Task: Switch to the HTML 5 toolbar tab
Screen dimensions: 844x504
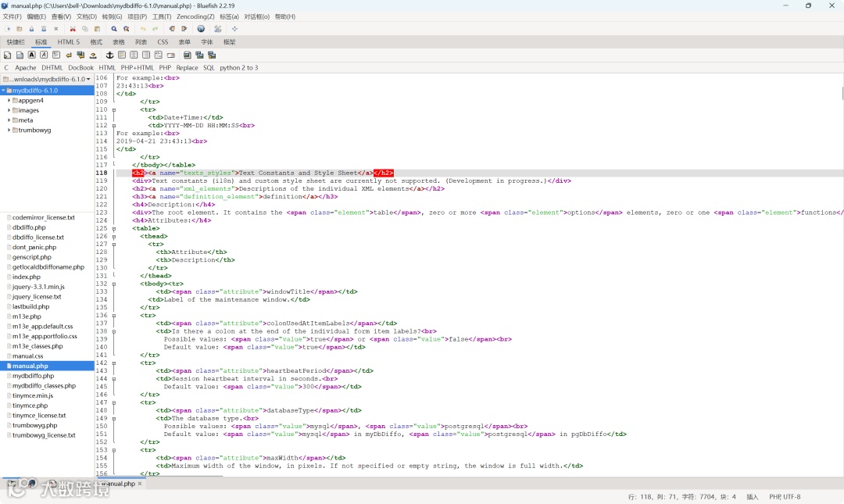Action: click(x=68, y=42)
